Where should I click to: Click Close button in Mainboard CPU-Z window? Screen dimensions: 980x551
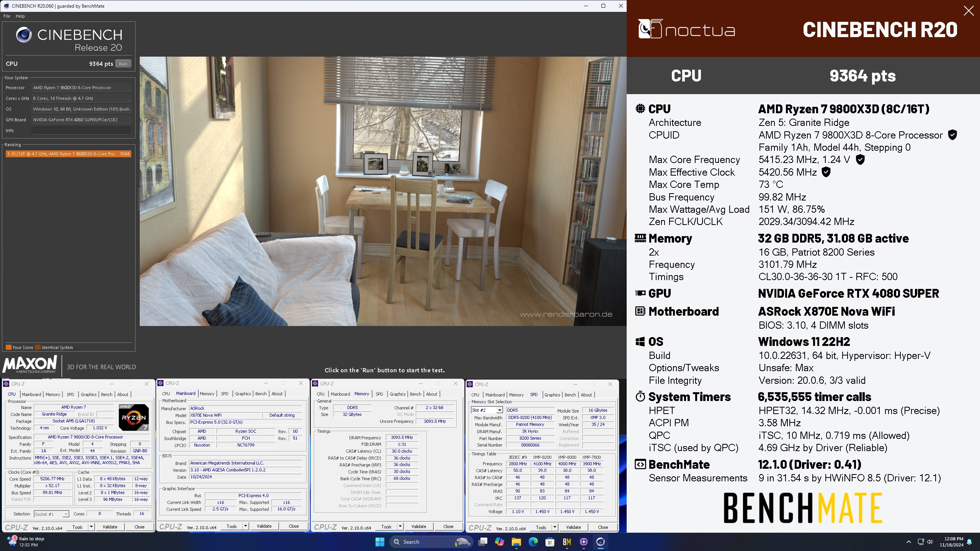(x=294, y=526)
